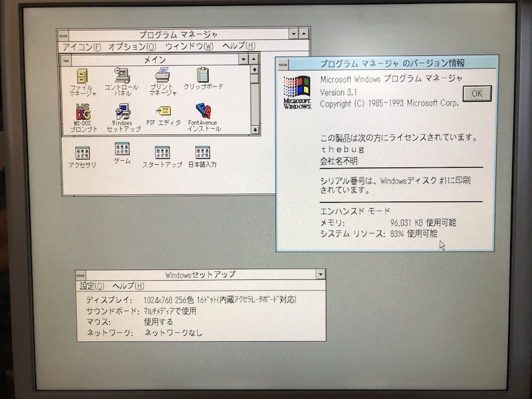Click OK in the version dialog
532x399 pixels.
click(477, 94)
